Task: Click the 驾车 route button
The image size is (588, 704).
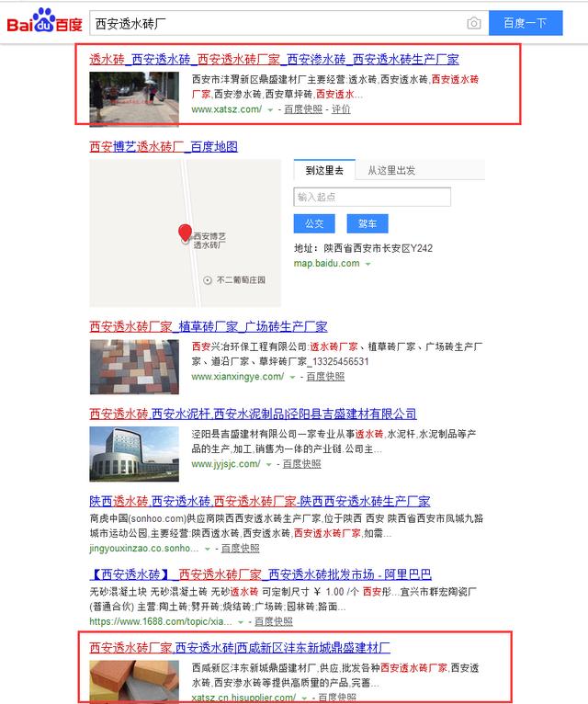Action: [367, 223]
